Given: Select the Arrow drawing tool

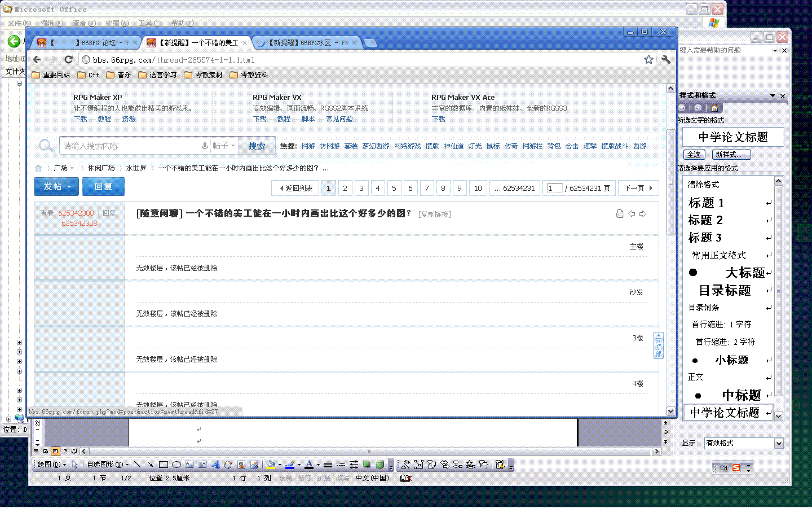Looking at the screenshot, I should click(x=150, y=465).
